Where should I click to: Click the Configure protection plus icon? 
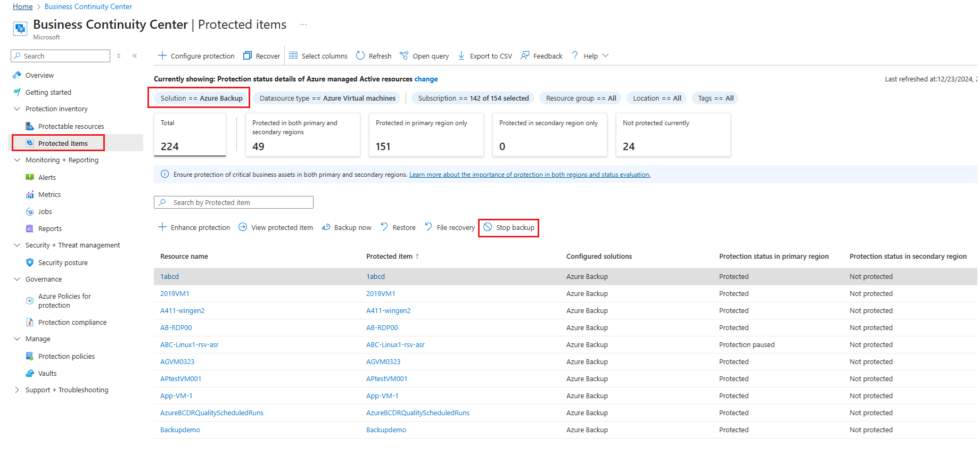tap(162, 56)
